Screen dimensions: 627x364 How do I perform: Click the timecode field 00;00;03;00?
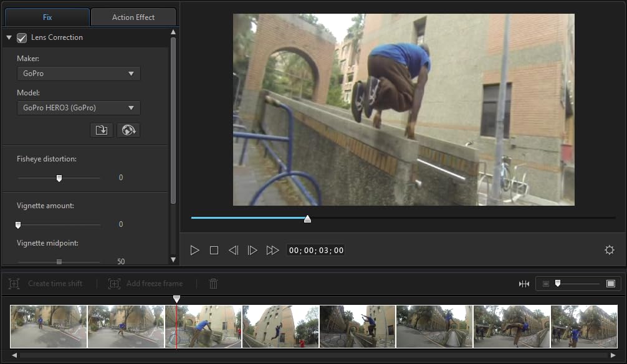click(x=316, y=251)
